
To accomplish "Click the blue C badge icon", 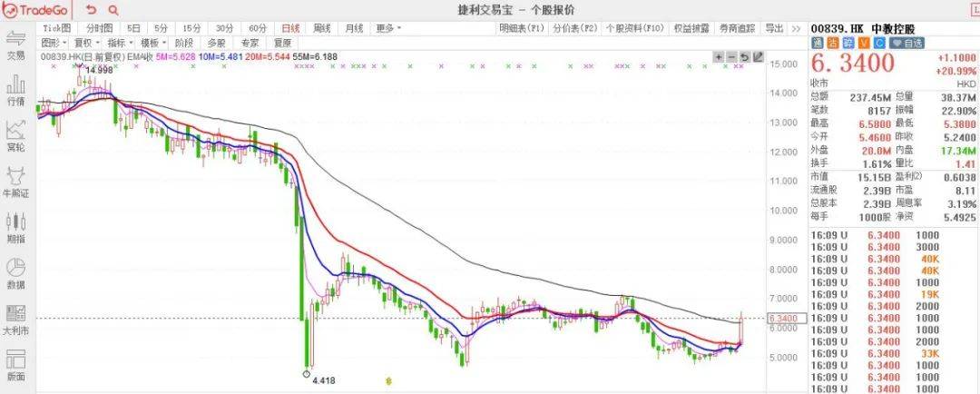I will pyautogui.click(x=879, y=44).
